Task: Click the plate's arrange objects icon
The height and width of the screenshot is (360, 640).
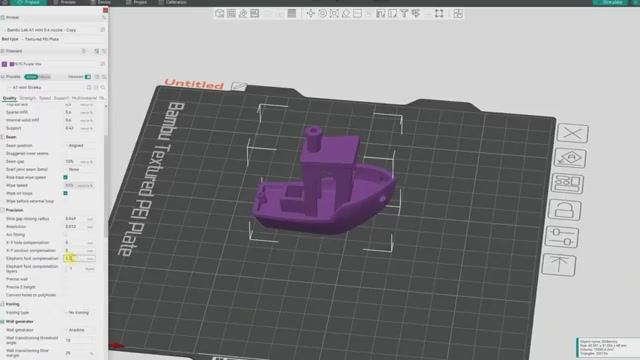Action: point(567,183)
